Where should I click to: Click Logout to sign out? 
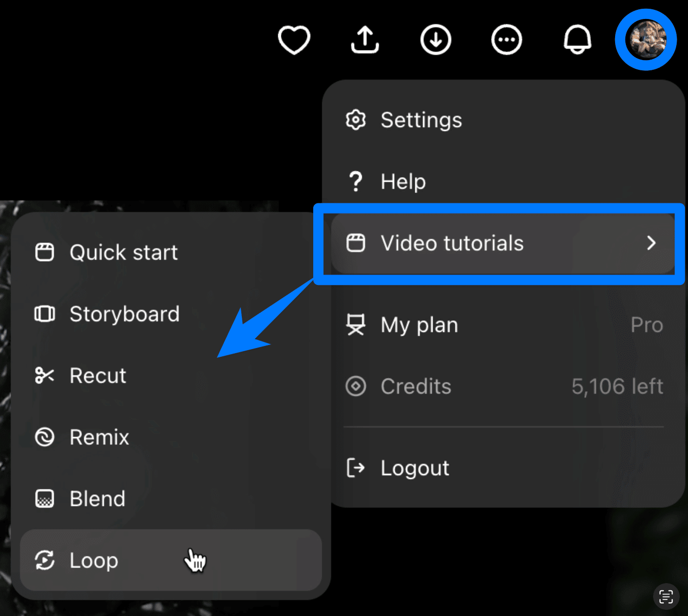pyautogui.click(x=414, y=468)
